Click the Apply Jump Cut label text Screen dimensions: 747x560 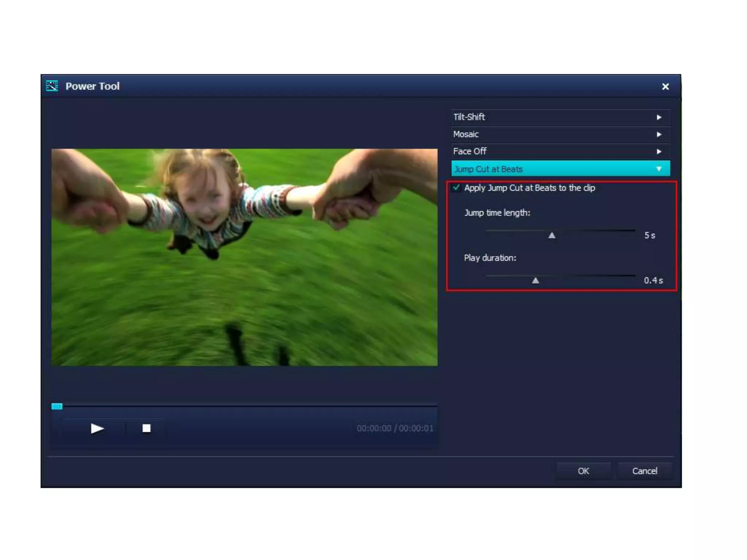pos(529,188)
